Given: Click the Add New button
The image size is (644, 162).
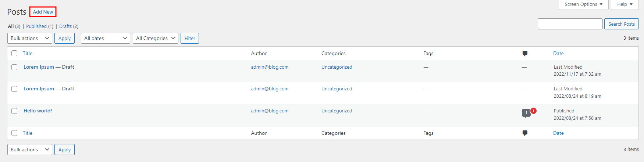Looking at the screenshot, I should click(43, 12).
